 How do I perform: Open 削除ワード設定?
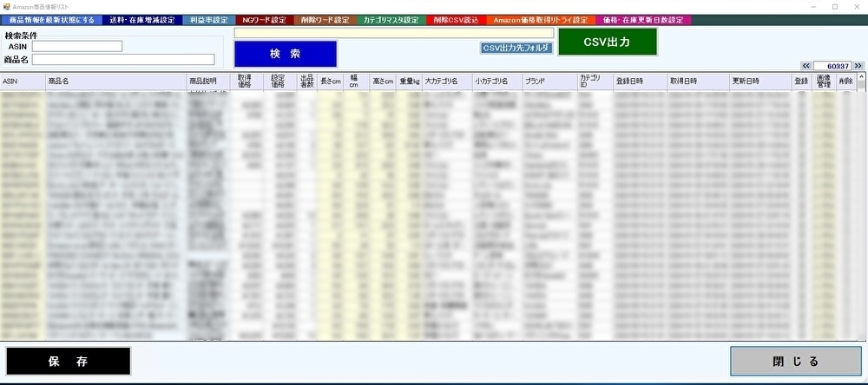coord(325,20)
